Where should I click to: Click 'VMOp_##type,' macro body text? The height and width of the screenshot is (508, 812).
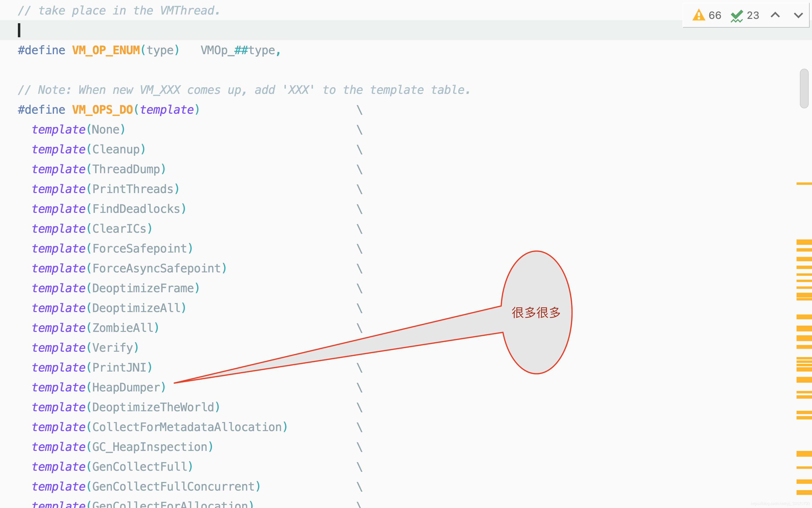241,50
